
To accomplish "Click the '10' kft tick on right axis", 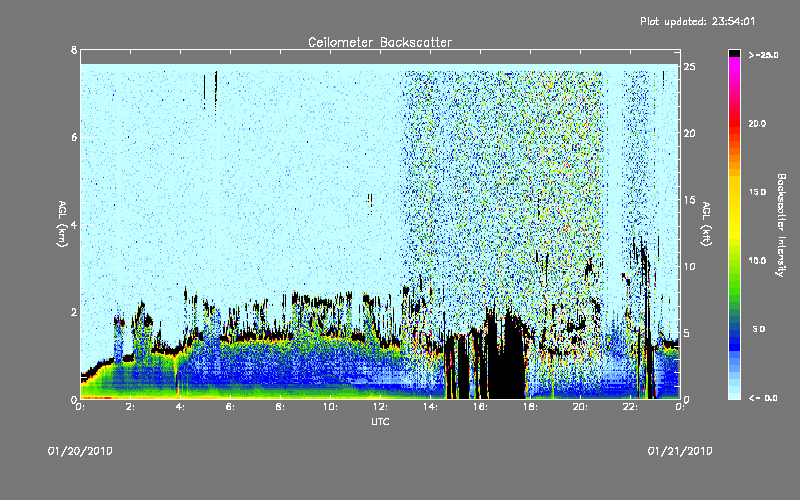I will coord(689,267).
